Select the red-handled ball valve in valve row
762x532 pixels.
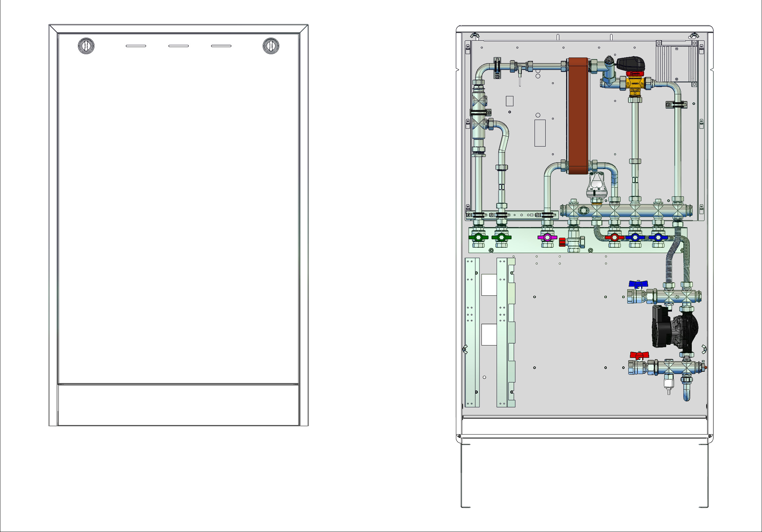(x=614, y=238)
